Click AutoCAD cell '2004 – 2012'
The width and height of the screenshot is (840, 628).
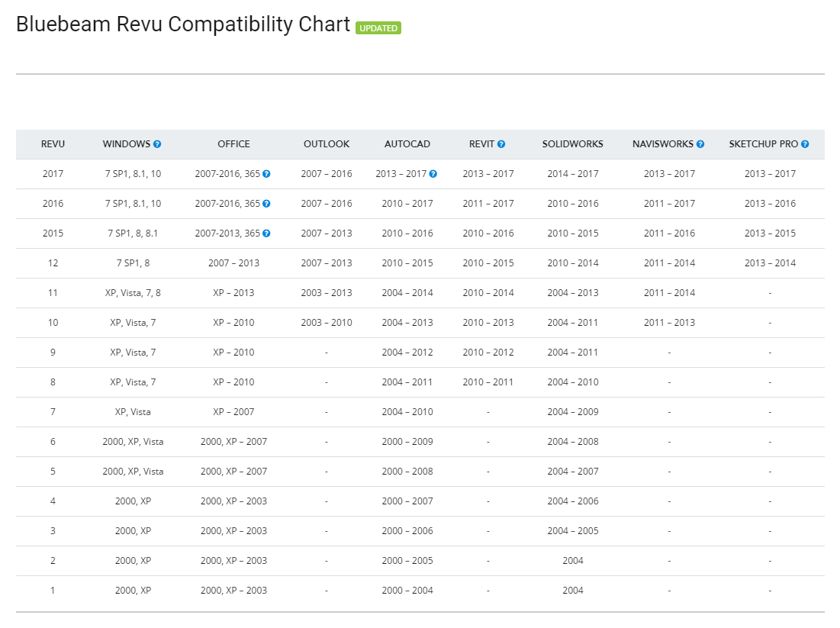[x=407, y=353]
